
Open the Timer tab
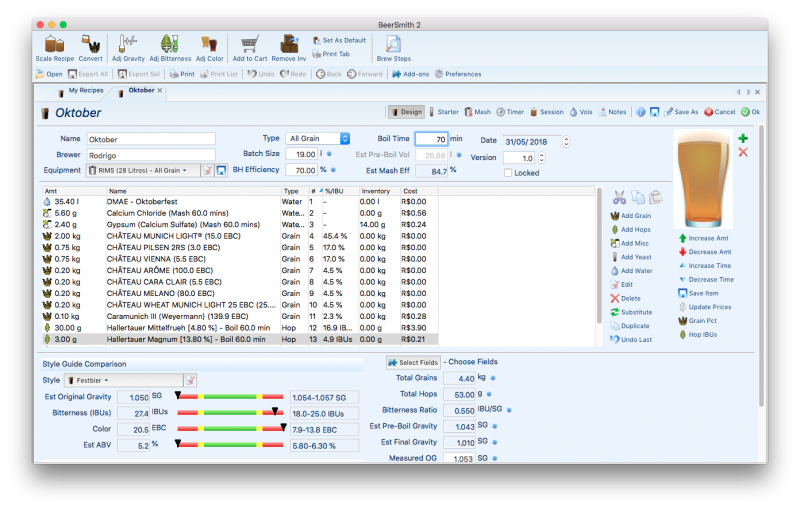(510, 112)
